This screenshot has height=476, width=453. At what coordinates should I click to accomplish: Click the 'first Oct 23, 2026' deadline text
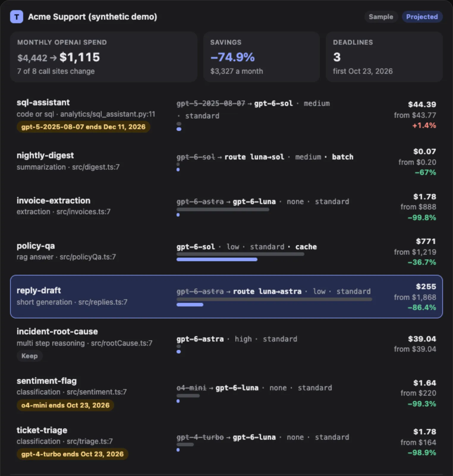[x=363, y=71]
